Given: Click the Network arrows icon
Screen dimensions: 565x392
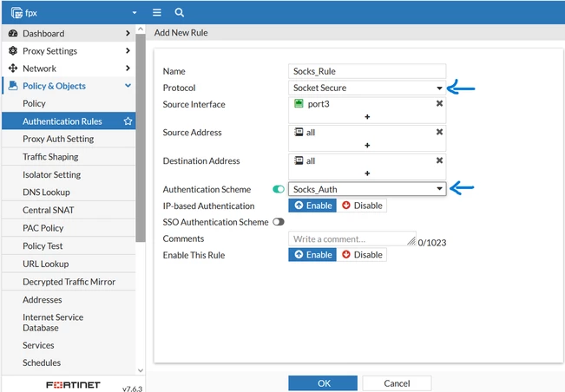Looking at the screenshot, I should [x=13, y=68].
